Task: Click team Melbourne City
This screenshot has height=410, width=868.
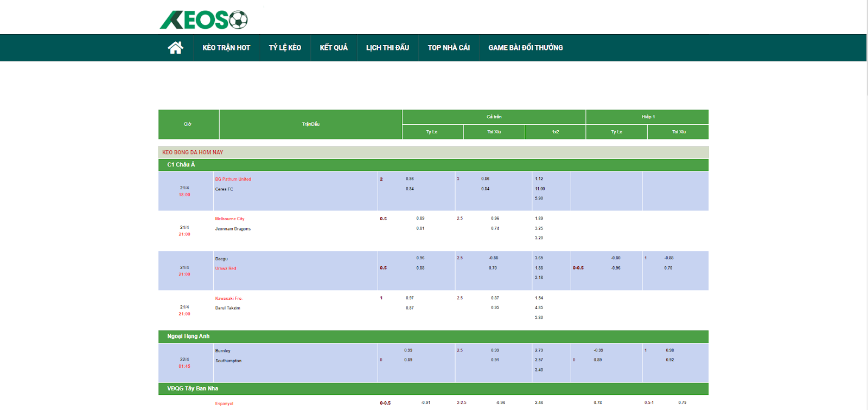Action: point(229,219)
